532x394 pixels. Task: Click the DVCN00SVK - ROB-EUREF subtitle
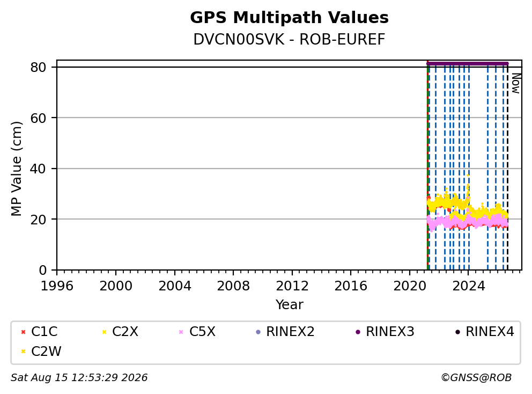289,40
